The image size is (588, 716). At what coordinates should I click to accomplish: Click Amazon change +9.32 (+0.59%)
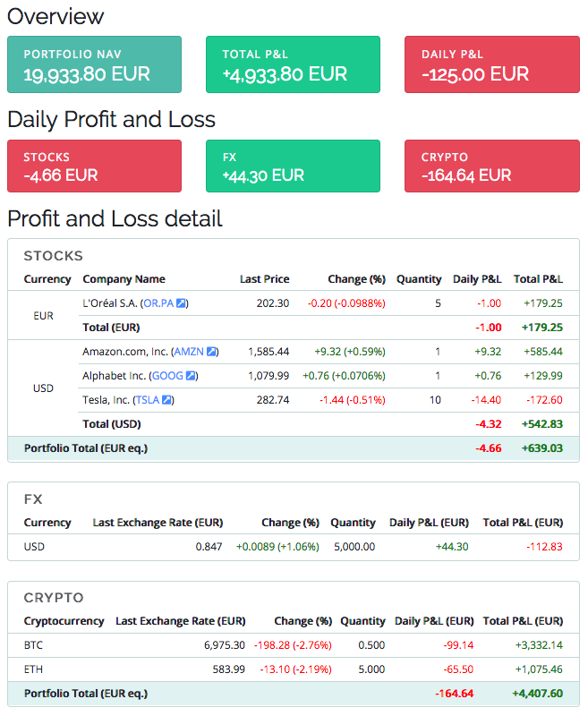(x=350, y=352)
